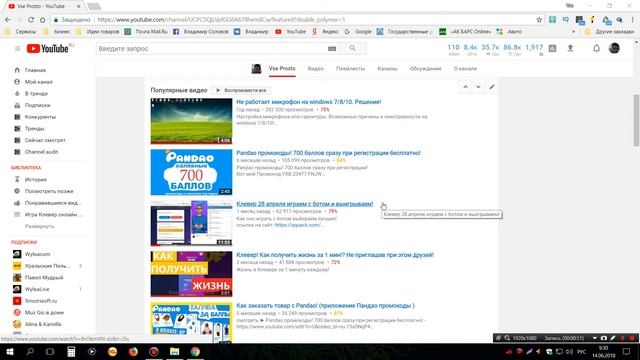640x360 pixels.
Task: Open Клевер 28 апреля video title
Action: point(304,204)
